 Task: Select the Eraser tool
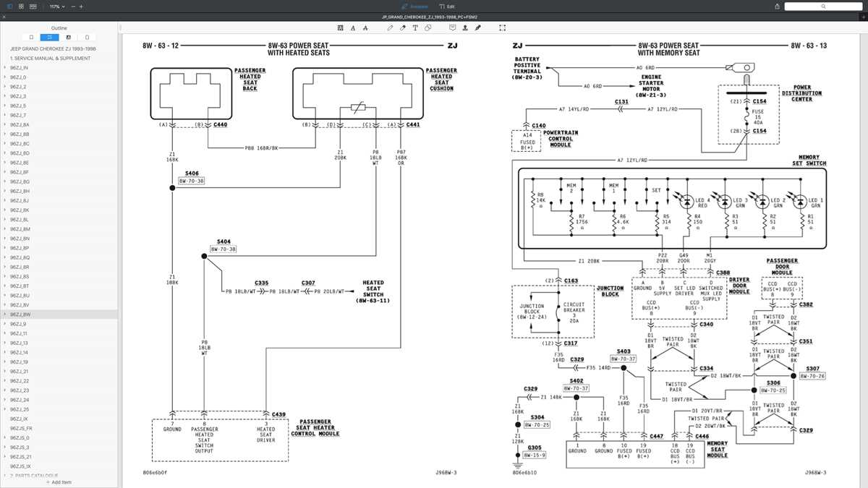click(x=403, y=27)
